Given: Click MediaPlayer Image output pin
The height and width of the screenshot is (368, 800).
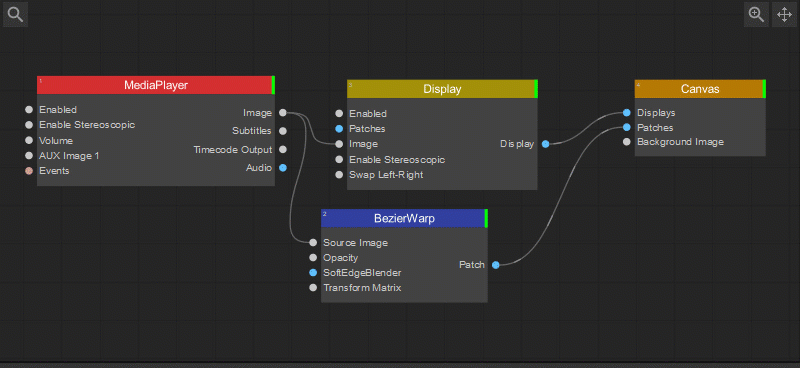Looking at the screenshot, I should 283,113.
